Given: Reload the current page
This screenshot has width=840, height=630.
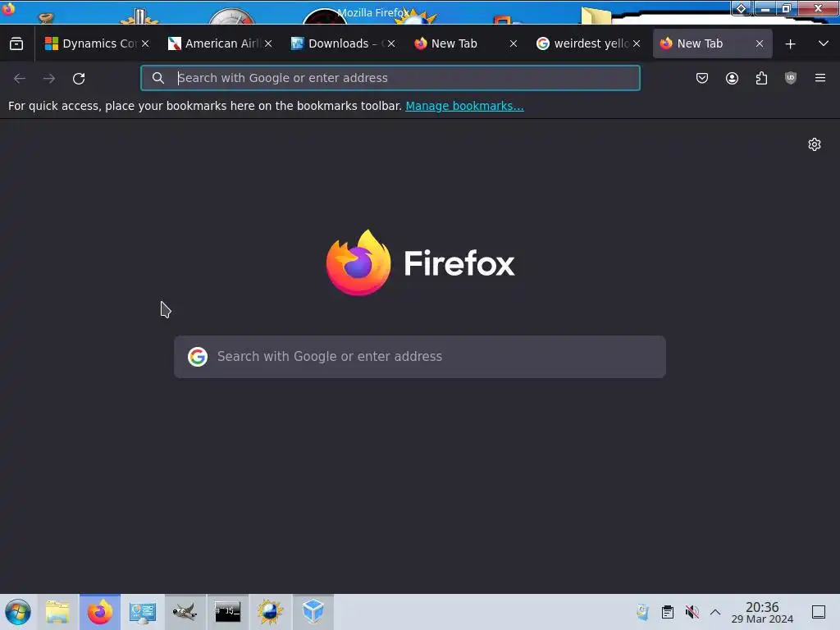Looking at the screenshot, I should [79, 78].
